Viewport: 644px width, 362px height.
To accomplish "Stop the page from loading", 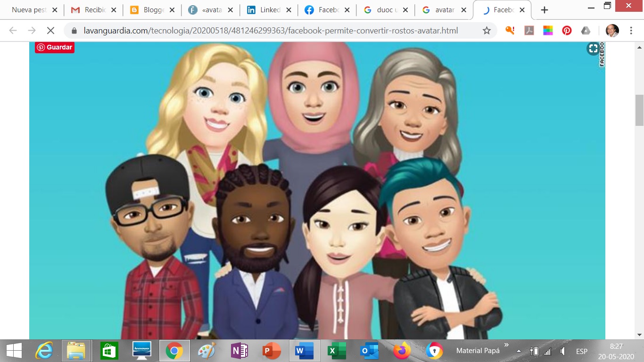I will tap(50, 31).
